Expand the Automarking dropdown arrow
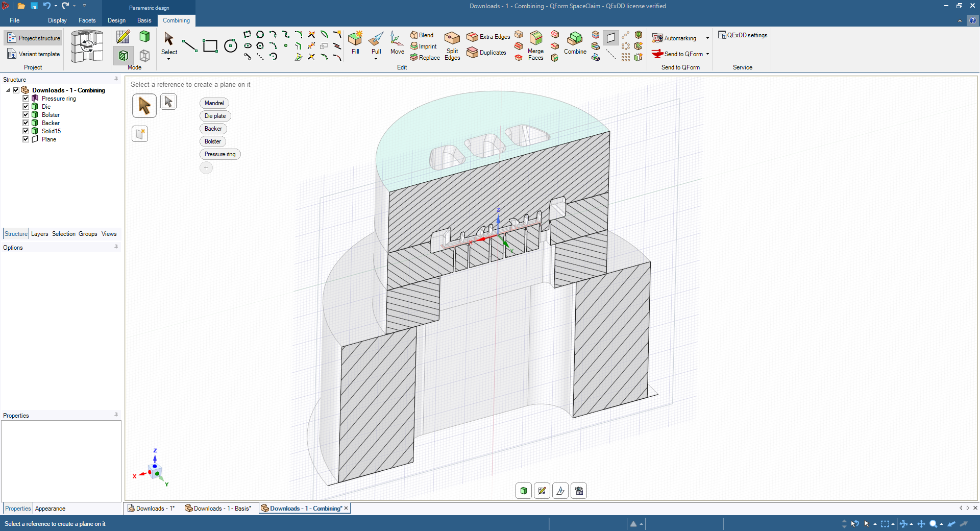The image size is (980, 531). [707, 38]
